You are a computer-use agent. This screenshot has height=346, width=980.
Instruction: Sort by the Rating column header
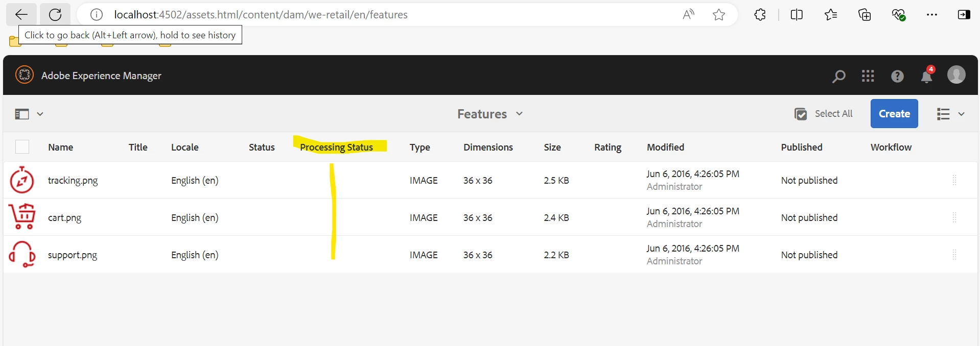tap(608, 147)
